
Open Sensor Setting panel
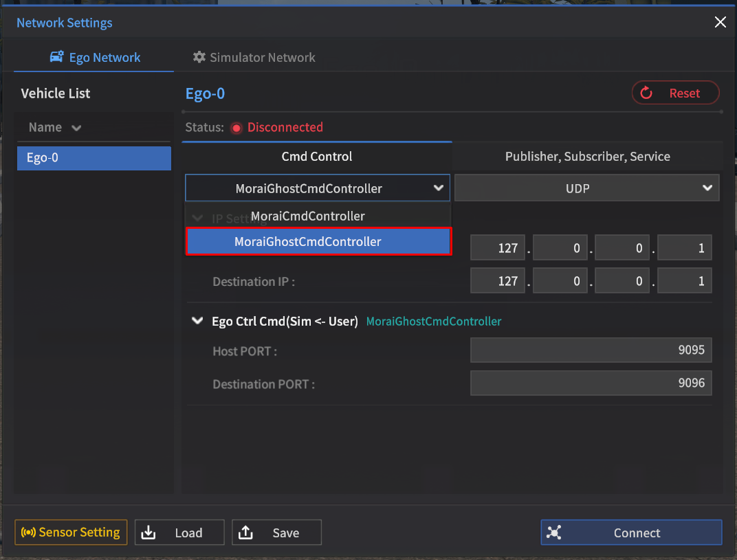tap(71, 533)
